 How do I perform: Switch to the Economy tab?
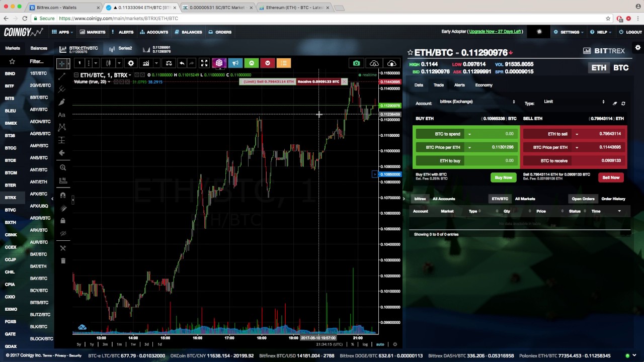(x=484, y=85)
